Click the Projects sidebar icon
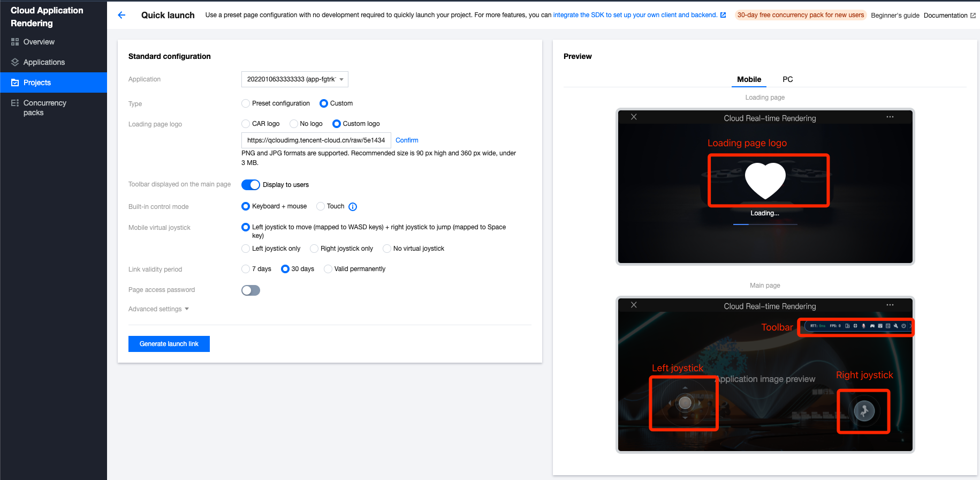 [x=15, y=82]
